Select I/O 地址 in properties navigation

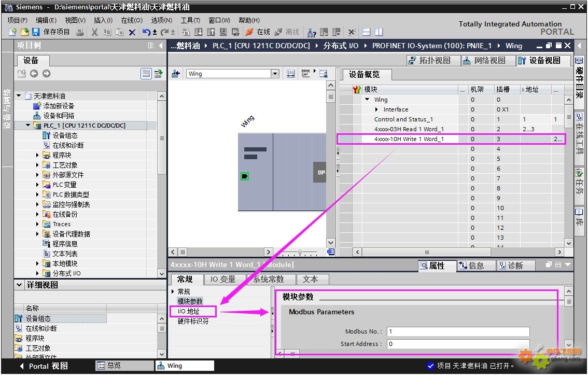(x=189, y=311)
